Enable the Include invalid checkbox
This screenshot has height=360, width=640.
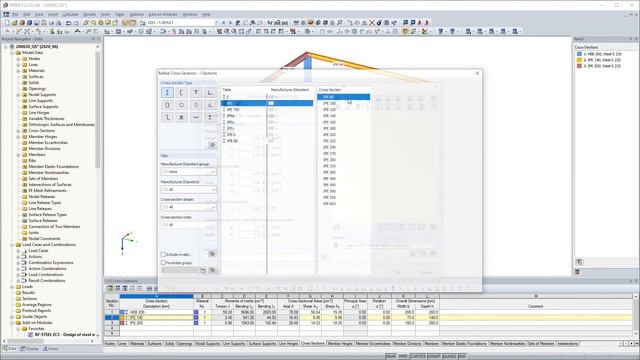coord(163,254)
